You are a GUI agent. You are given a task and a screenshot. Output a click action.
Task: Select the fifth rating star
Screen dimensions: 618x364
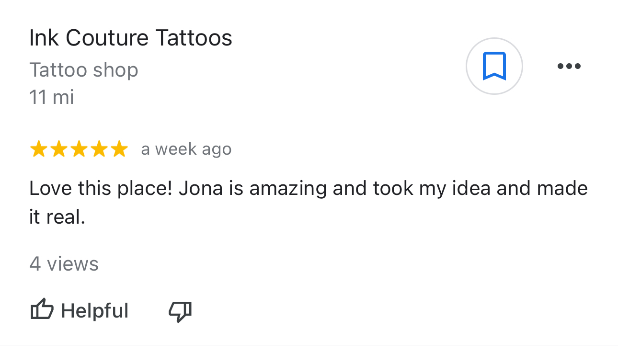tap(119, 149)
